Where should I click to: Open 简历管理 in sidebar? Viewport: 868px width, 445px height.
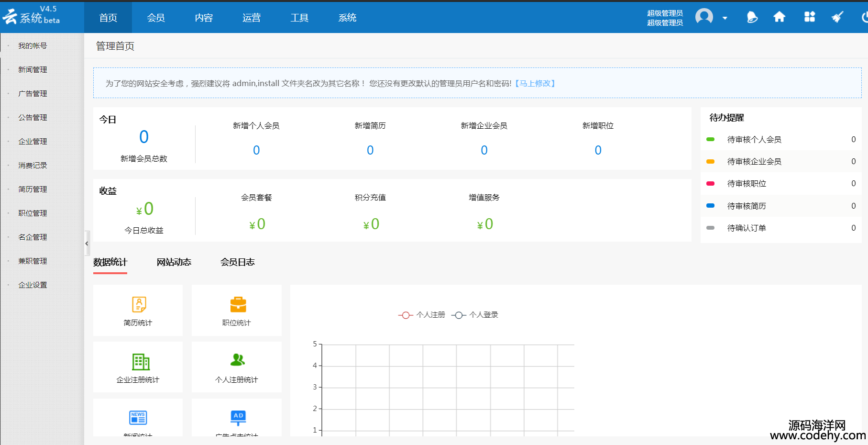click(33, 189)
